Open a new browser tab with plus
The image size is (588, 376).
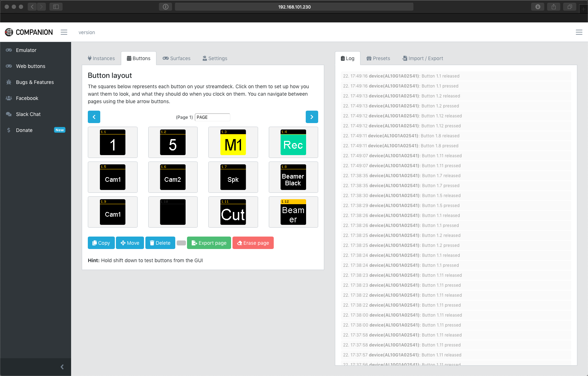pos(583,9)
